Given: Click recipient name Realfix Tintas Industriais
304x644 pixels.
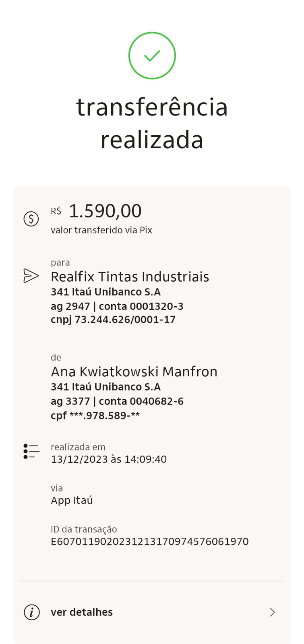Looking at the screenshot, I should click(x=130, y=277).
